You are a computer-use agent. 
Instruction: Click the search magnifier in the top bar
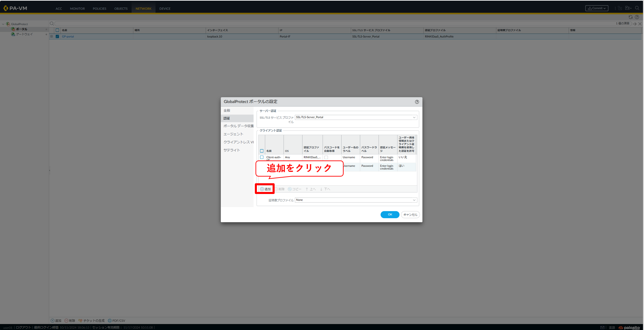point(637,8)
